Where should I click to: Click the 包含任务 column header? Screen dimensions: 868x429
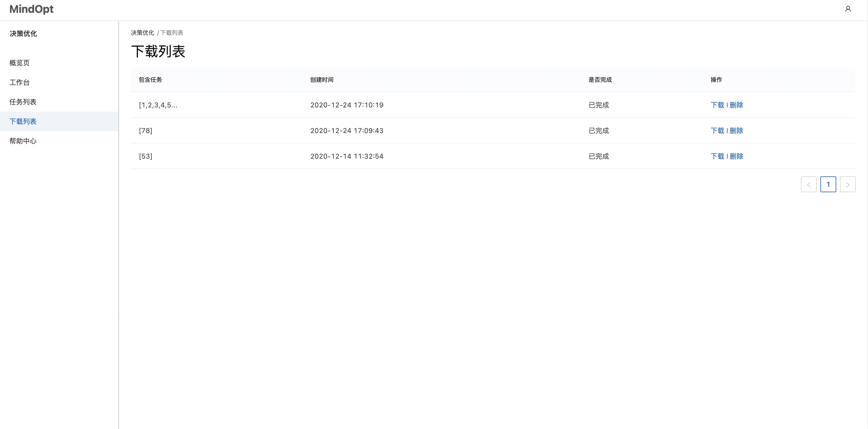click(x=150, y=80)
